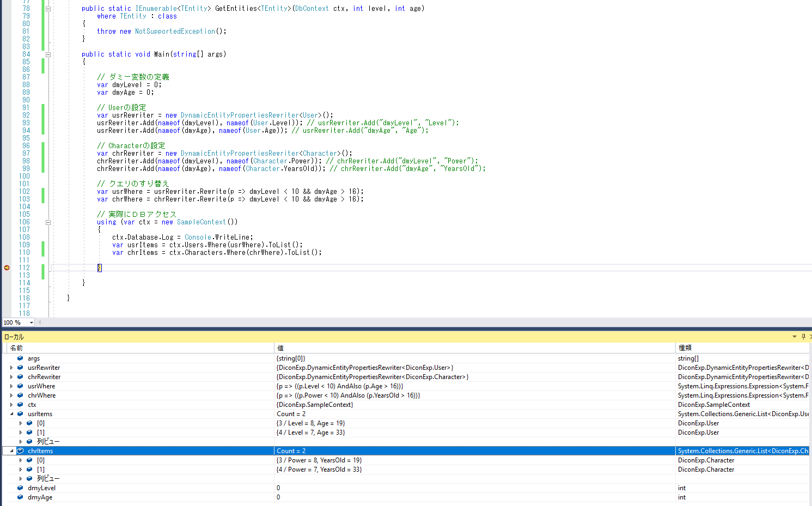Screen dimensions: 812x506
Task: Click the {string[0]} value of args
Action: [x=291, y=358]
